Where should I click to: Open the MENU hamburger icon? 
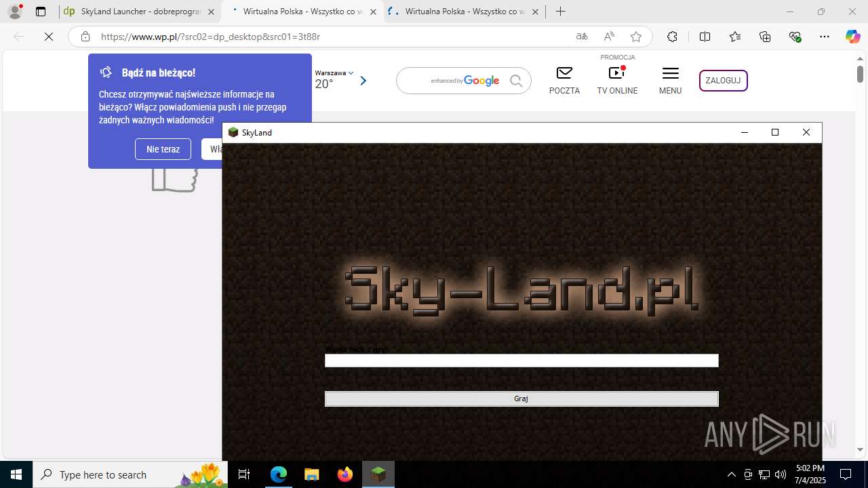point(670,80)
